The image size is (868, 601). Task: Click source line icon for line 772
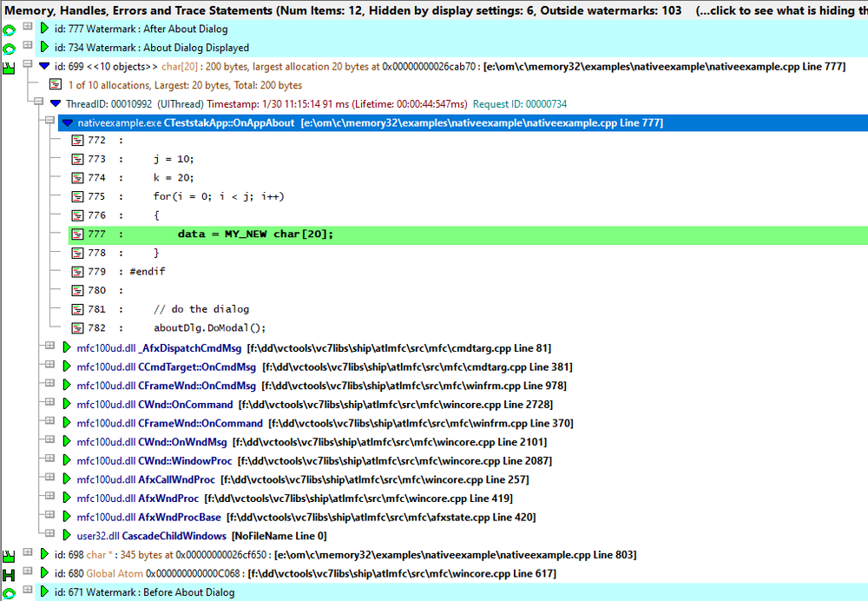tap(77, 141)
